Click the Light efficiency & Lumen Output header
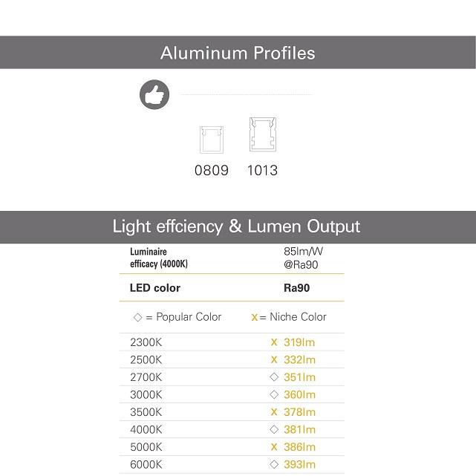This screenshot has height=476, width=476. point(238,226)
